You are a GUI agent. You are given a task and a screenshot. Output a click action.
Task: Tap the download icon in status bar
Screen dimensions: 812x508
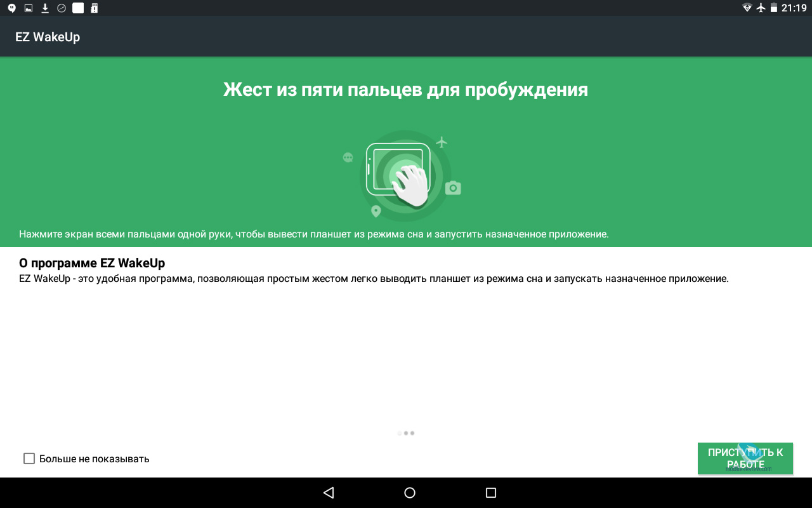pos(45,8)
